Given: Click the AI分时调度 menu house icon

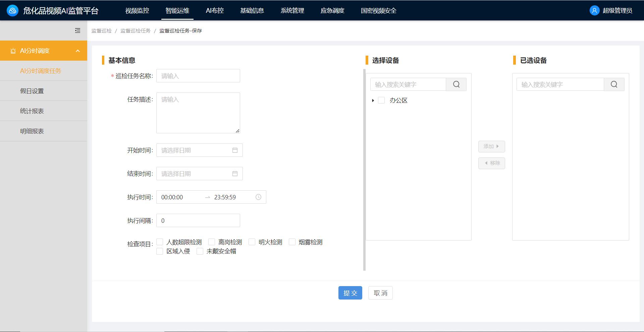Looking at the screenshot, I should tap(13, 51).
